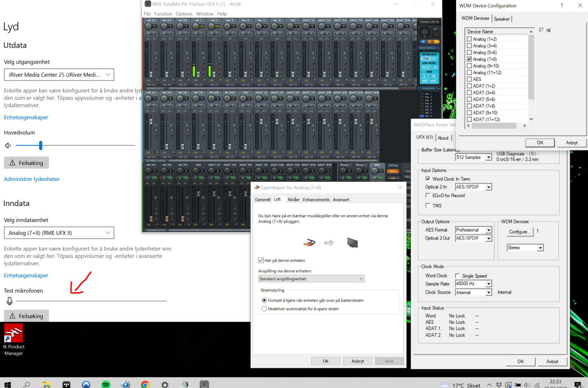Viewport: 588px width, 388px height.
Task: Click the global Solo S button in control strip
Action: pyautogui.click(x=430, y=42)
